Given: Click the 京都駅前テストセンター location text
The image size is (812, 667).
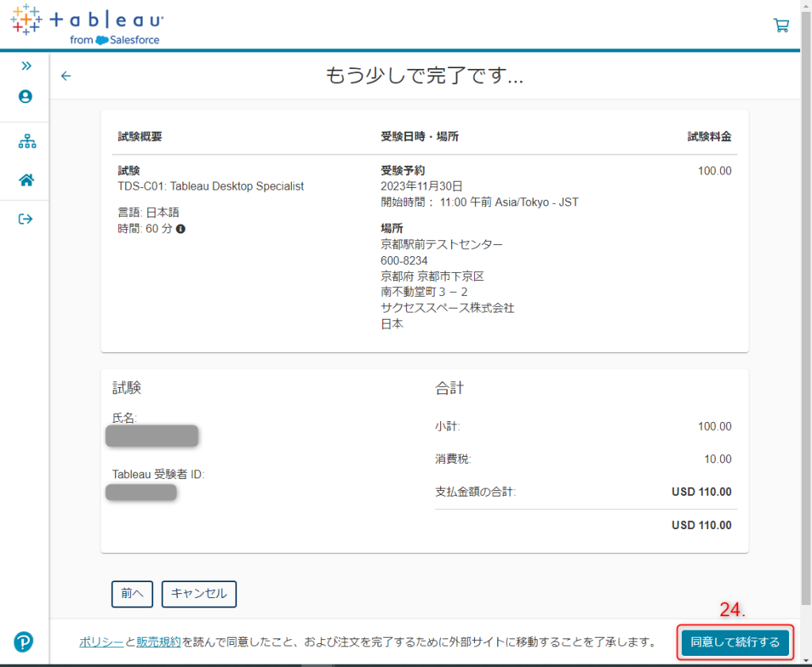Looking at the screenshot, I should 442,244.
